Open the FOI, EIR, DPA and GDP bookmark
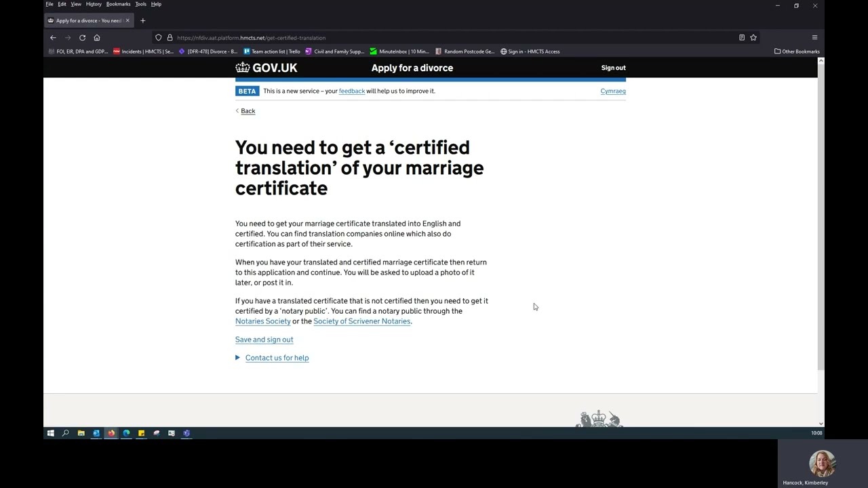Viewport: 868px width, 488px height. pyautogui.click(x=79, y=52)
